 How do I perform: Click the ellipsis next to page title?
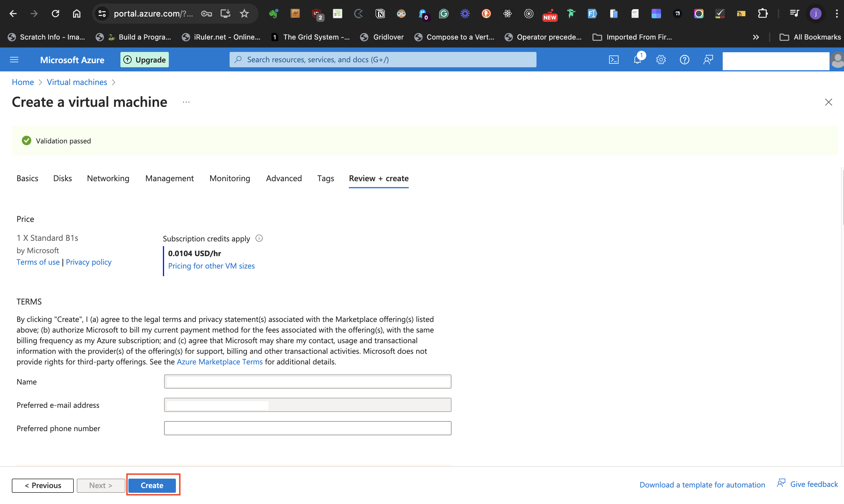(x=186, y=102)
